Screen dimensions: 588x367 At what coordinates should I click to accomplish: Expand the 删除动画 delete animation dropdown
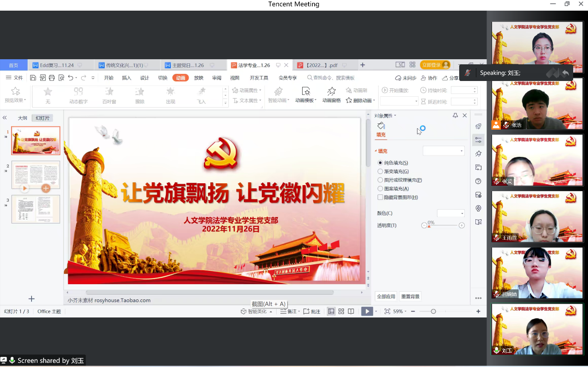click(x=373, y=100)
